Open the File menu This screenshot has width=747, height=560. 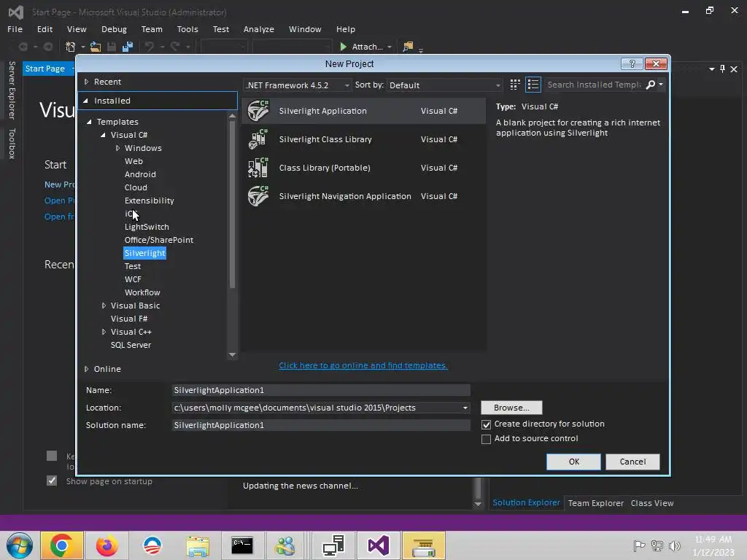point(15,29)
